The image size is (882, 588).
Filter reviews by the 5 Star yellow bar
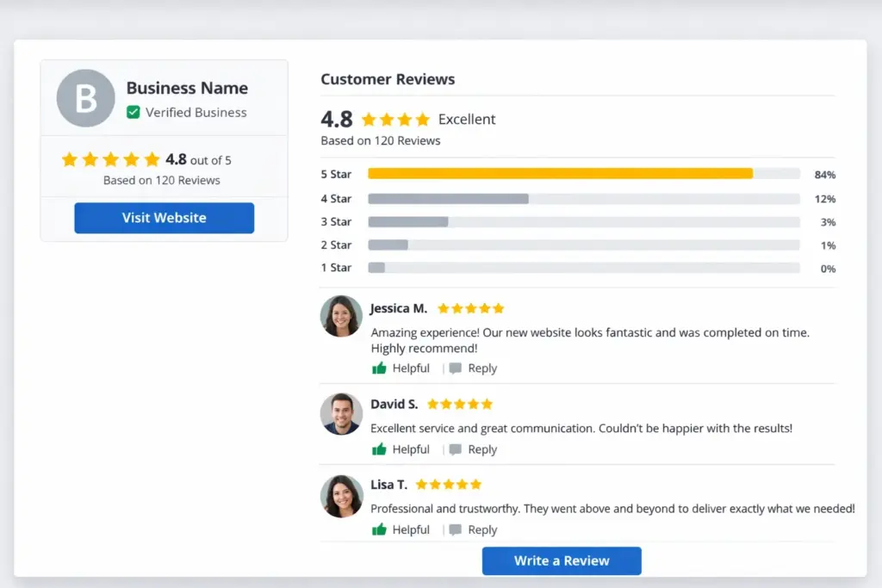(x=560, y=174)
